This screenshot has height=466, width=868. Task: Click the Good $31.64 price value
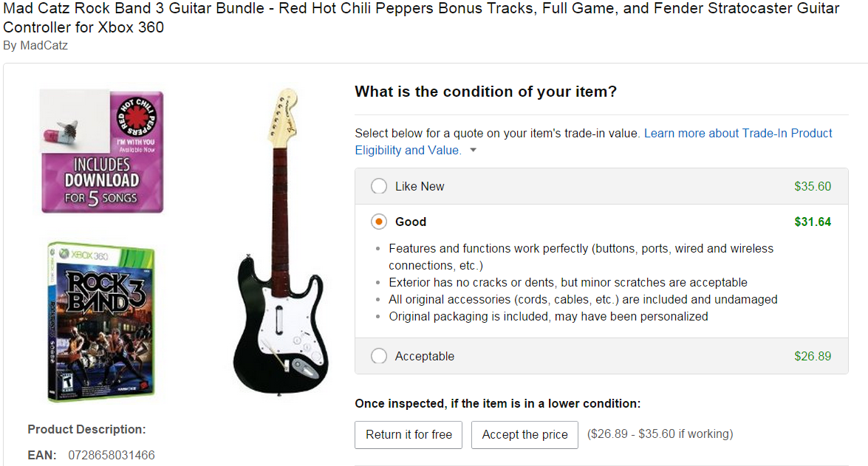tap(812, 222)
